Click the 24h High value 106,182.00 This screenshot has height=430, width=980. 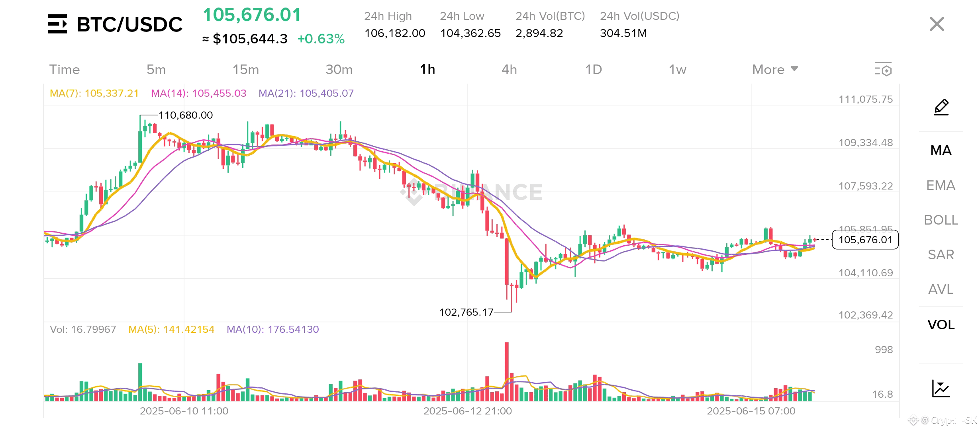click(x=395, y=33)
